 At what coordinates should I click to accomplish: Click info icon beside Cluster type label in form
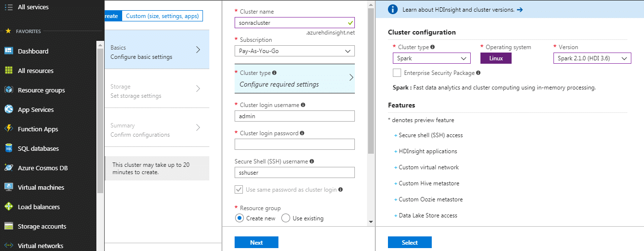pyautogui.click(x=275, y=73)
